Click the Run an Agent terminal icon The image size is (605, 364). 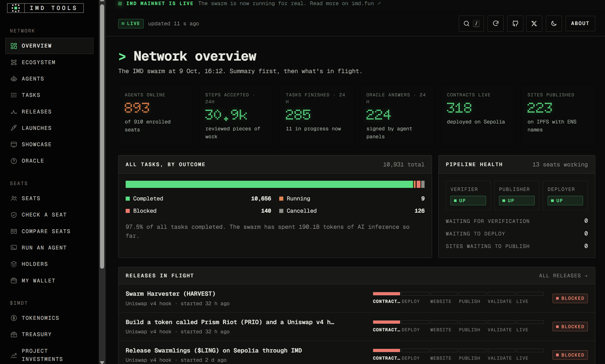click(14, 248)
